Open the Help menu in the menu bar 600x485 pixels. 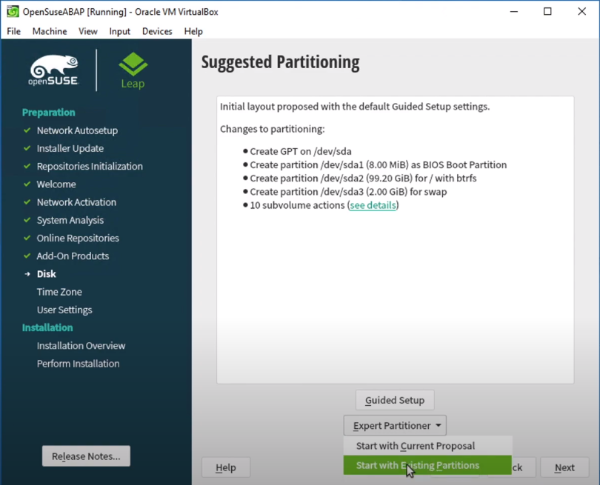click(x=193, y=31)
